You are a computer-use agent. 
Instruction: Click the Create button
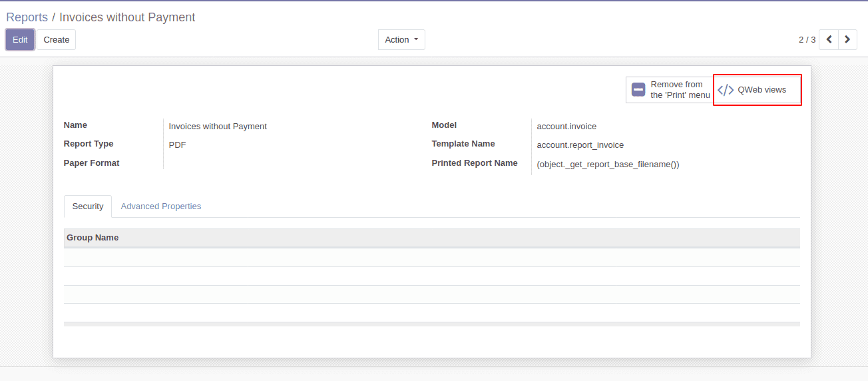point(57,39)
